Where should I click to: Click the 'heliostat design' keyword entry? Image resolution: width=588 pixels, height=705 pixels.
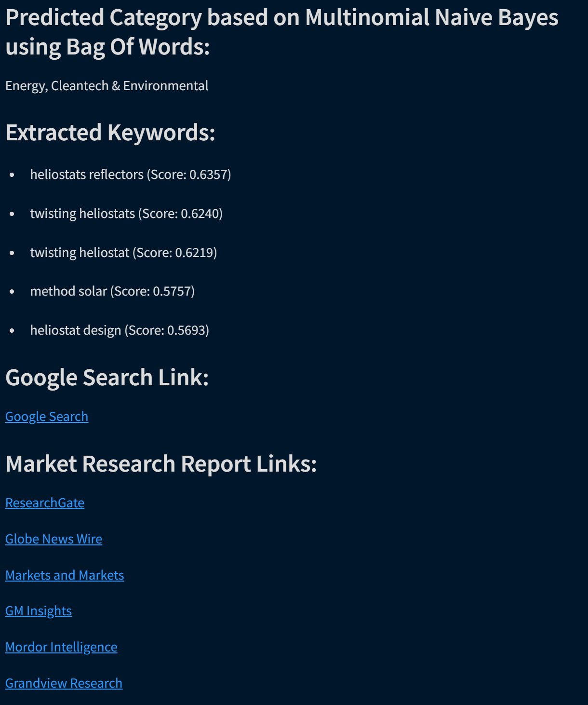120,330
